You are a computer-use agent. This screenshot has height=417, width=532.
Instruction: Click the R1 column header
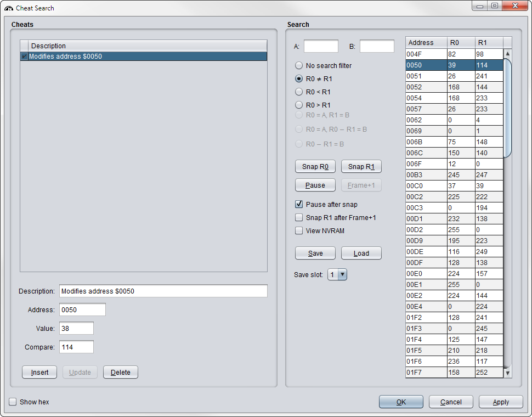[489, 43]
